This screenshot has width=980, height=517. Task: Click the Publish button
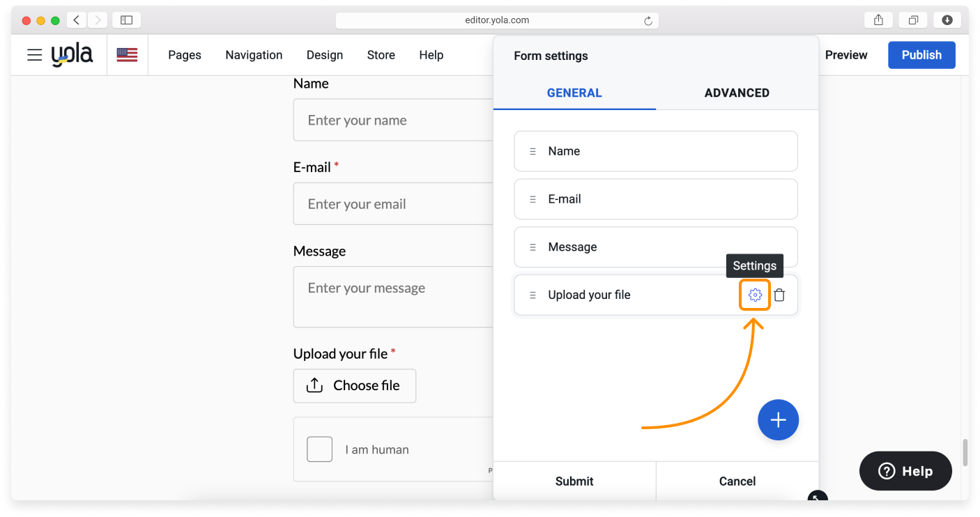tap(921, 55)
